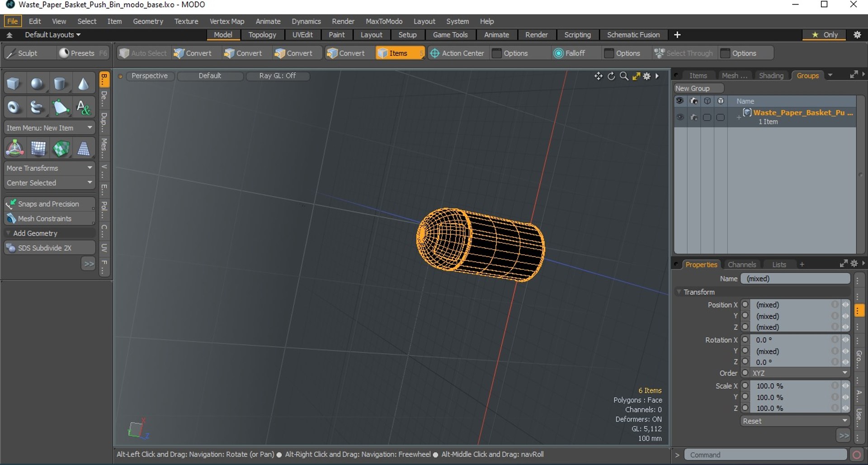Toggle Position X keyframe circle
This screenshot has height=465, width=868.
point(745,304)
